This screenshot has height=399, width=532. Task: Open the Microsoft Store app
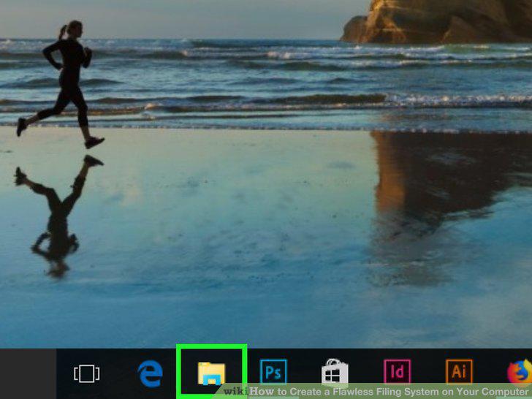(335, 372)
